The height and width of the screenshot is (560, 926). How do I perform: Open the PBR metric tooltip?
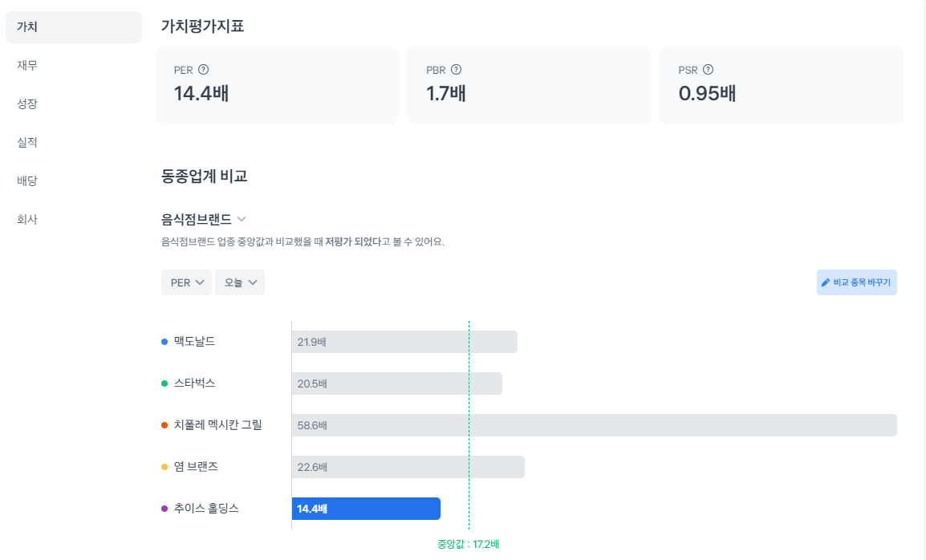[x=457, y=70]
